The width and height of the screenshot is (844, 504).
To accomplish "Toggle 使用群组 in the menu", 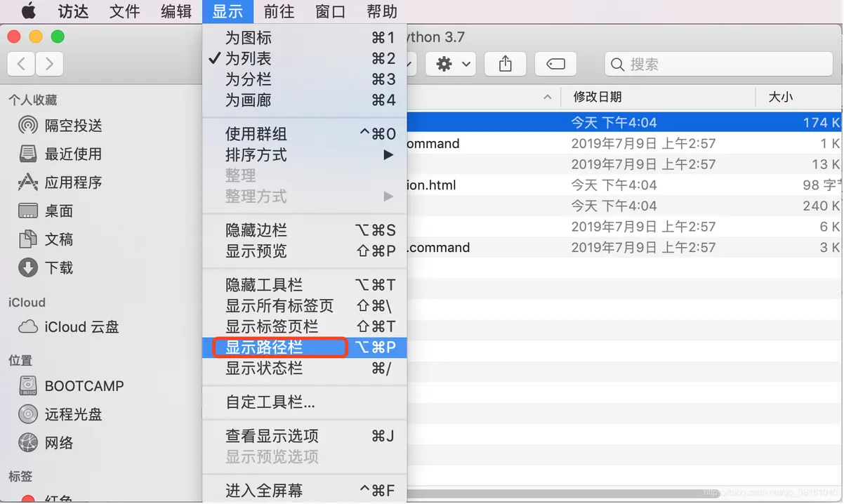I will 305,134.
